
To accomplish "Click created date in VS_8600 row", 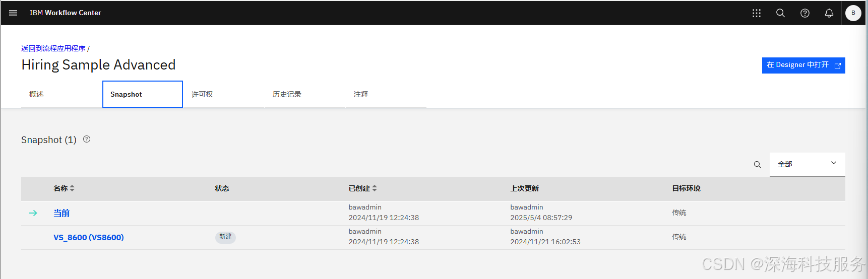I will 384,242.
